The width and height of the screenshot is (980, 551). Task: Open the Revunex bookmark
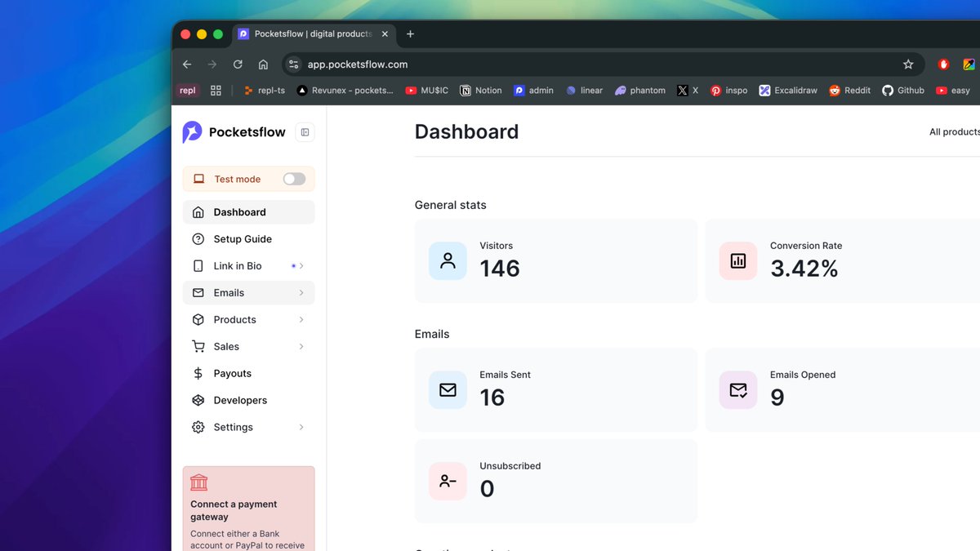(345, 91)
